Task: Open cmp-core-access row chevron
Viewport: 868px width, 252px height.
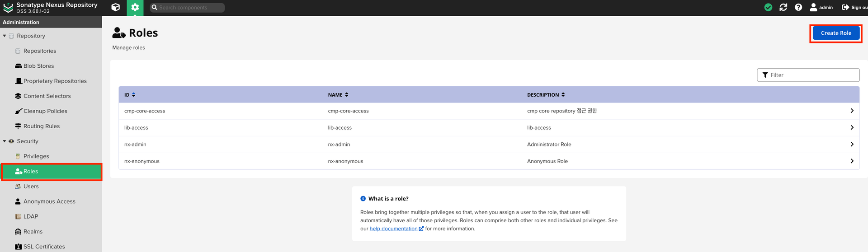Action: pos(852,111)
